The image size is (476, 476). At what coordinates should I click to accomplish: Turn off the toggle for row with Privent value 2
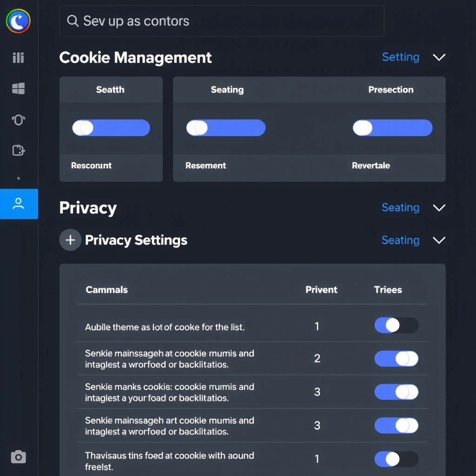pyautogui.click(x=396, y=359)
